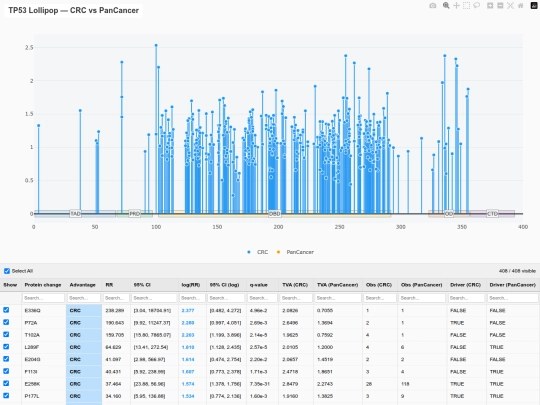Focus the Driver (PanCancer) search field
The height and width of the screenshot is (405, 540).
(x=512, y=298)
